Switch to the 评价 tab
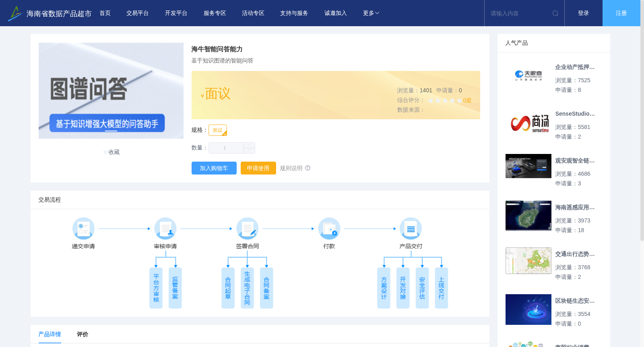Screen dimensions: 644x347 pos(83,334)
